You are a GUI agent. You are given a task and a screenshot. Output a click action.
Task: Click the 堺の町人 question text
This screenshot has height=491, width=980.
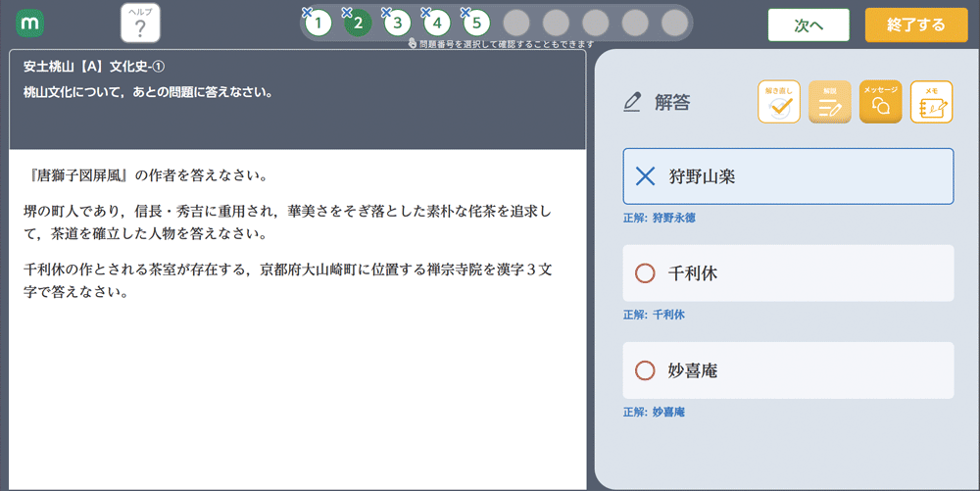pos(287,222)
